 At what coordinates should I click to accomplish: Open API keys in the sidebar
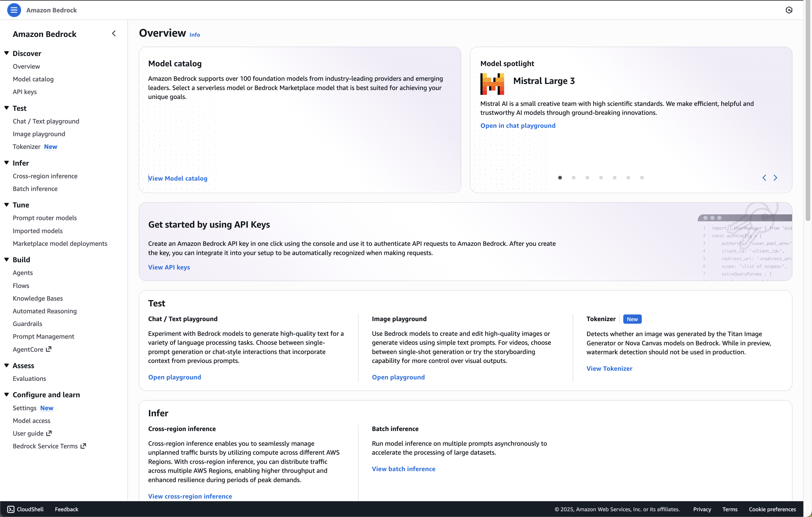coord(25,92)
